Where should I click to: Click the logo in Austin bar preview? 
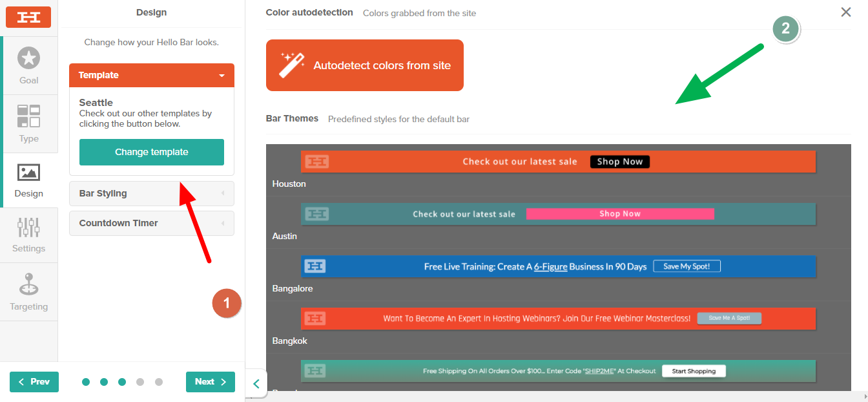coord(316,214)
